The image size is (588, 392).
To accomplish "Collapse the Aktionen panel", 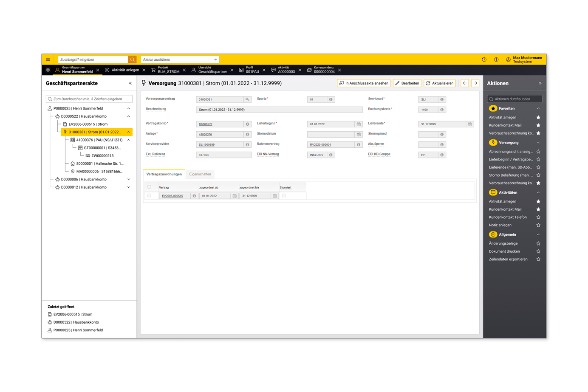I will pos(540,83).
